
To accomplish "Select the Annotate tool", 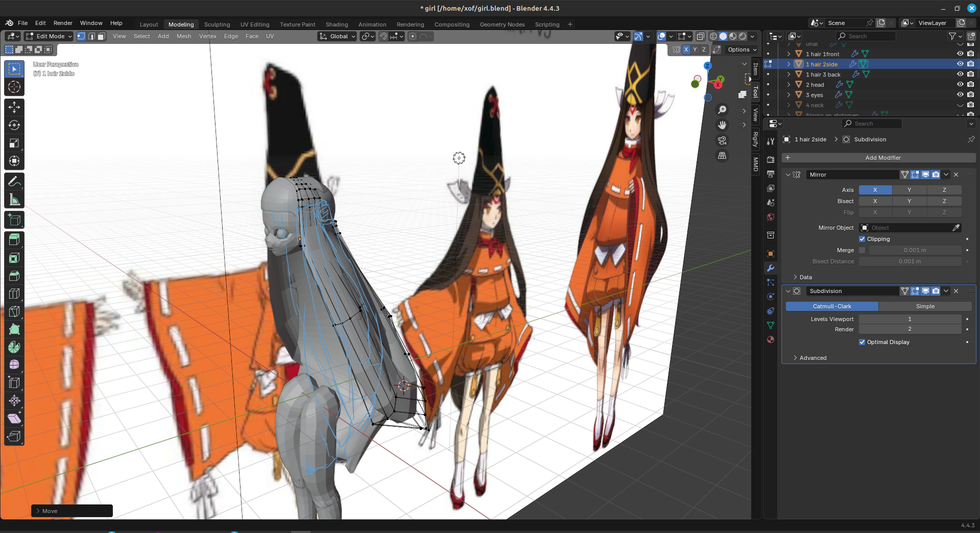I will click(14, 181).
